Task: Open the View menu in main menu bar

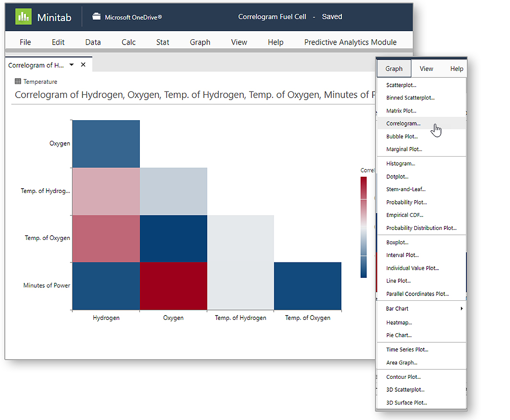Action: coord(239,42)
